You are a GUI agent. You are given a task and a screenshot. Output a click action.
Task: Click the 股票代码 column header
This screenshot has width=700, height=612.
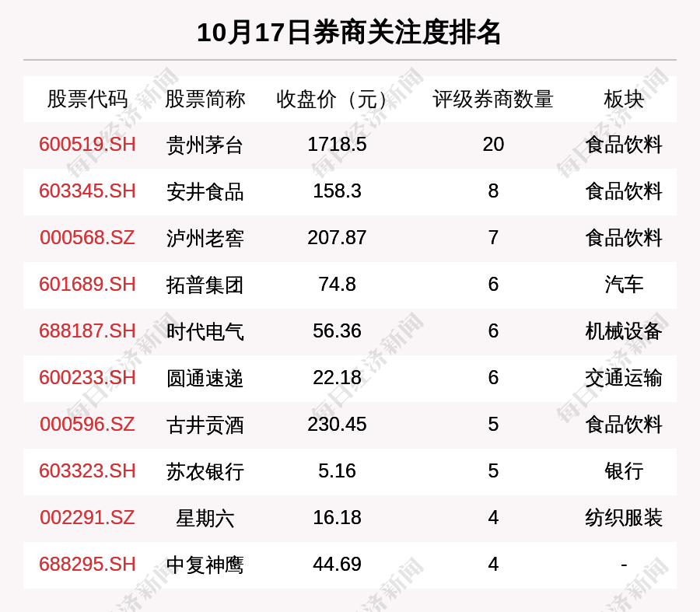(x=87, y=99)
